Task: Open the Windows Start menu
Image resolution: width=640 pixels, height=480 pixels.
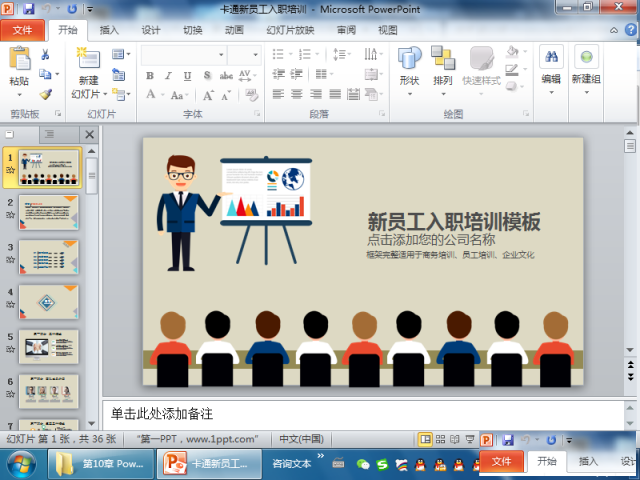Action: click(x=22, y=463)
